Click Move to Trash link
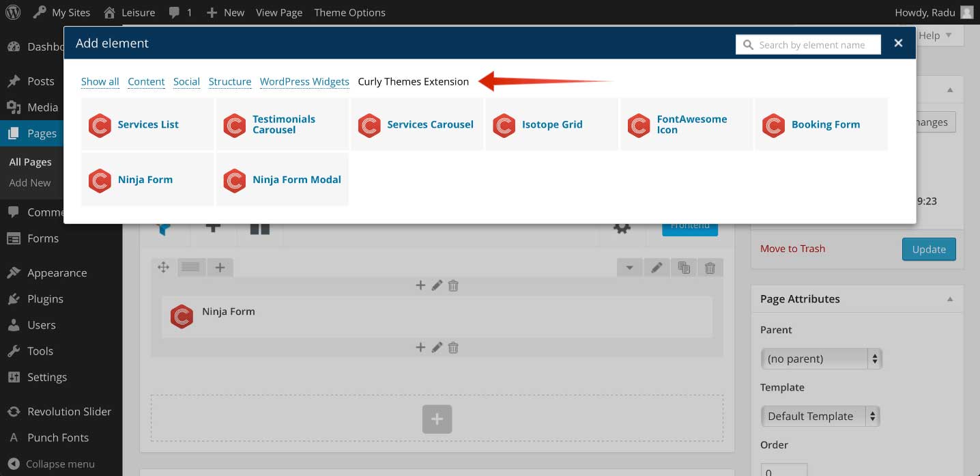 (x=792, y=249)
